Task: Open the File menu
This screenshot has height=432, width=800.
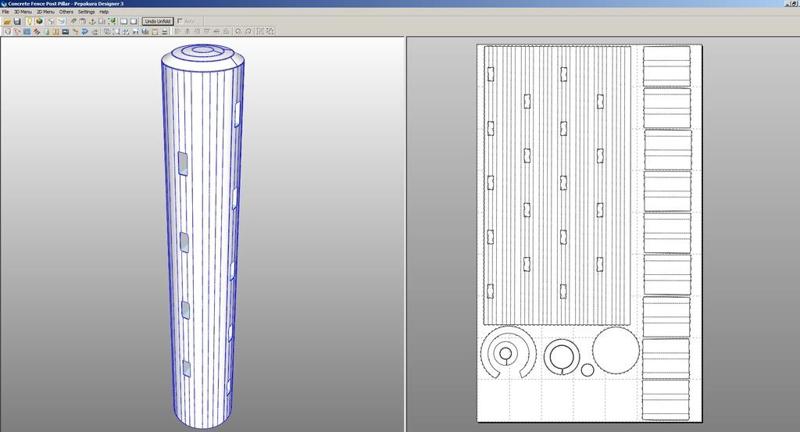Action: tap(6, 12)
